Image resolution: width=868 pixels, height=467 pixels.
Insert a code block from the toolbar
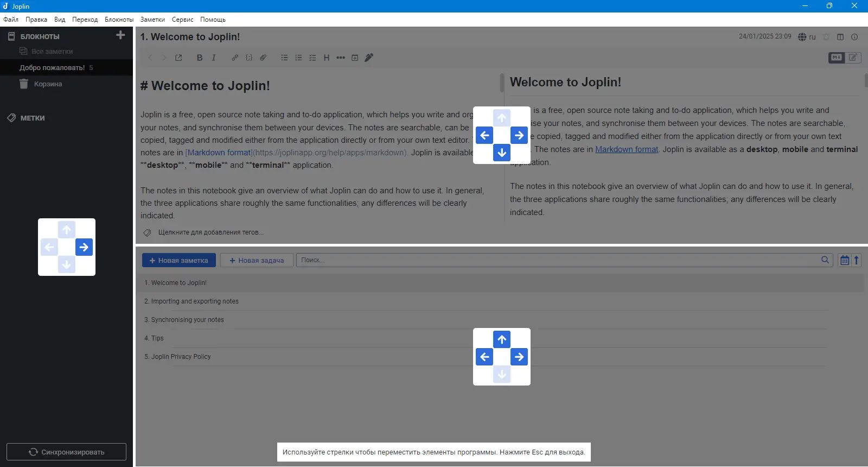click(249, 58)
